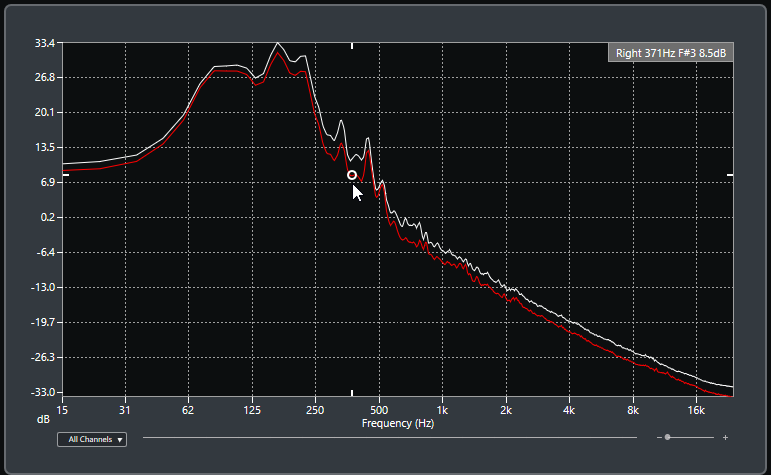Click the horizontal scrollbar under the graph
771x475 pixels.
tap(389, 437)
